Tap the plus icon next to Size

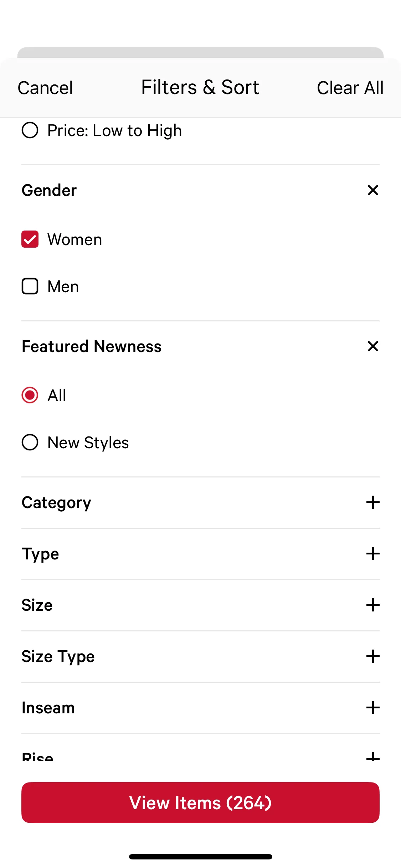click(x=373, y=605)
